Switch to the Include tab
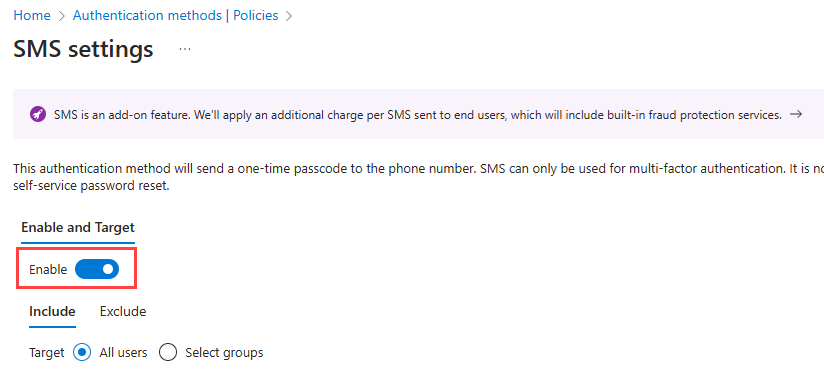Viewport: 824px width, 378px height. tap(52, 312)
